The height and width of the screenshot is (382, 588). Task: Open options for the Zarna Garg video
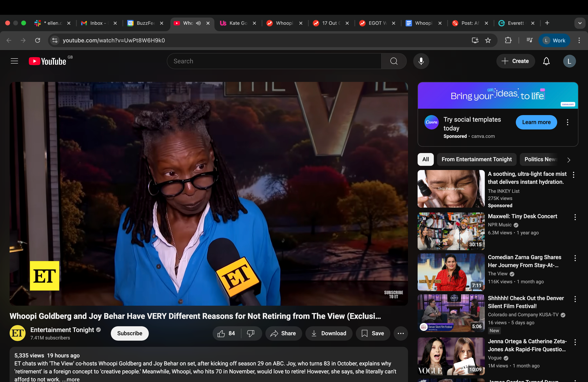click(x=575, y=258)
